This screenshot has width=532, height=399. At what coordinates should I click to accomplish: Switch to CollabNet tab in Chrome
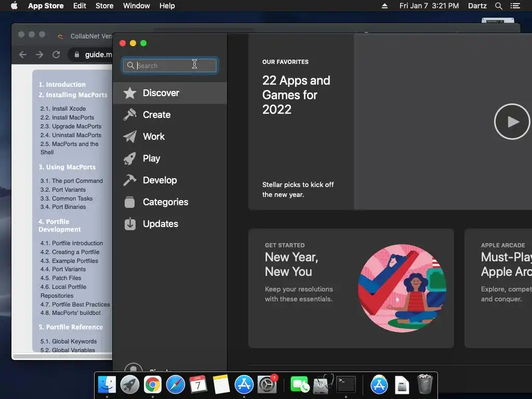(85, 36)
